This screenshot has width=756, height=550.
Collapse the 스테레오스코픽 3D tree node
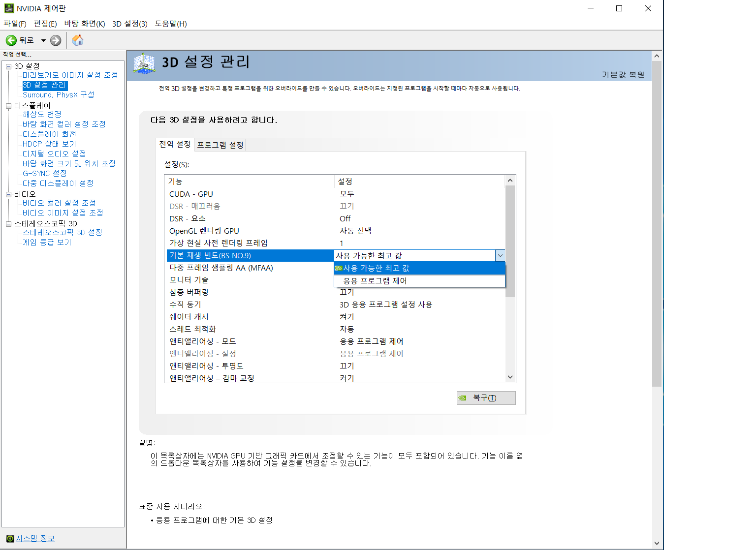click(8, 224)
